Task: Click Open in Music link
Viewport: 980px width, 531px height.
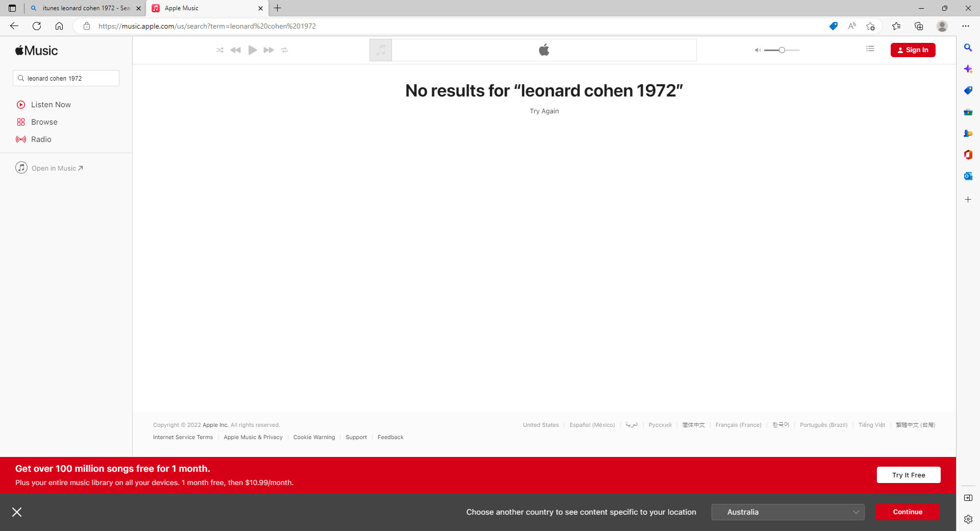Action: click(50, 168)
